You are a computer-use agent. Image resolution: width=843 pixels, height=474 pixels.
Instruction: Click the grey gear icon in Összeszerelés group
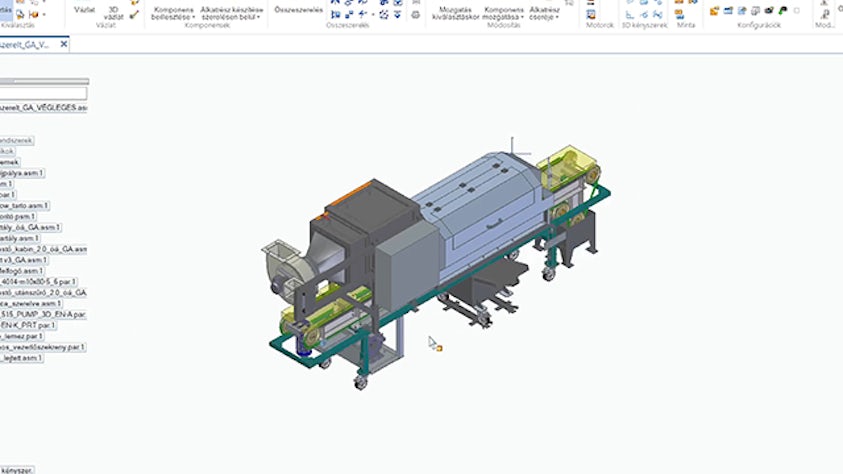pos(416,15)
